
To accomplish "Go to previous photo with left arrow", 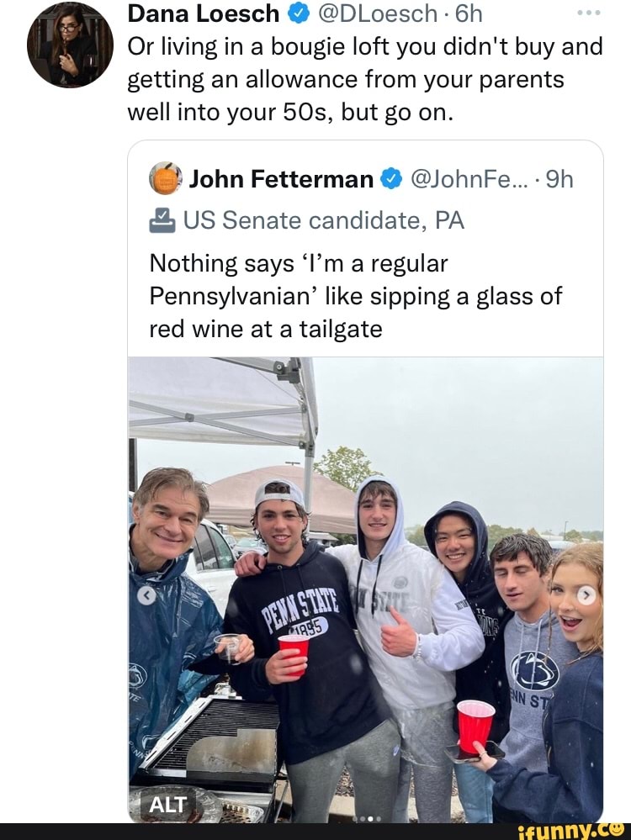I will pos(147,595).
